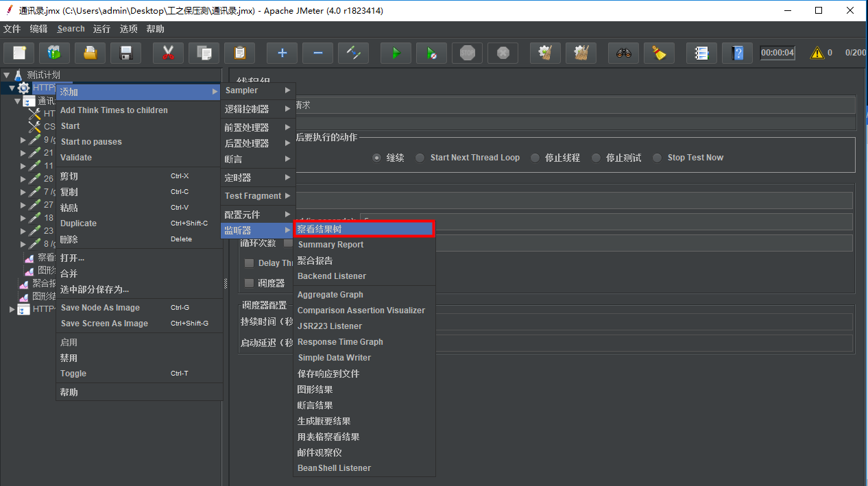Select the Stop Test Now radio button
Screen dimensions: 868x486
click(657, 158)
